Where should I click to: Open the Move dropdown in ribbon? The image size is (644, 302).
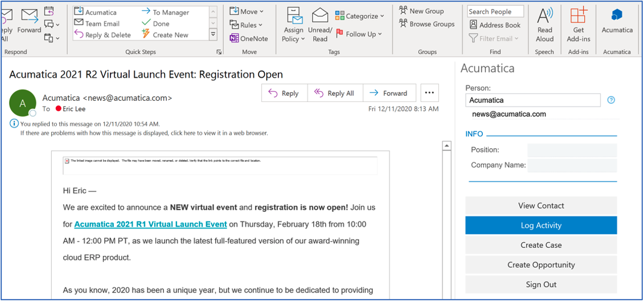click(x=247, y=11)
